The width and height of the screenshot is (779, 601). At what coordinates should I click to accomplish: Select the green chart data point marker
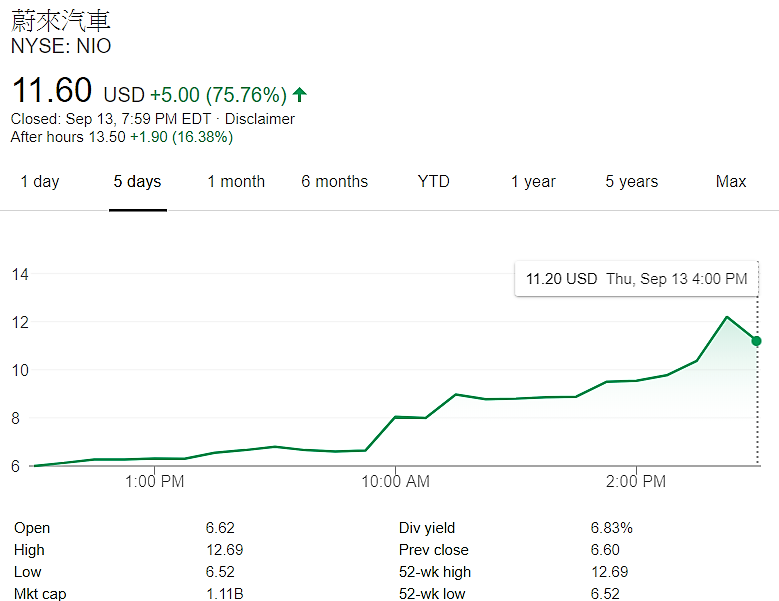(x=756, y=341)
